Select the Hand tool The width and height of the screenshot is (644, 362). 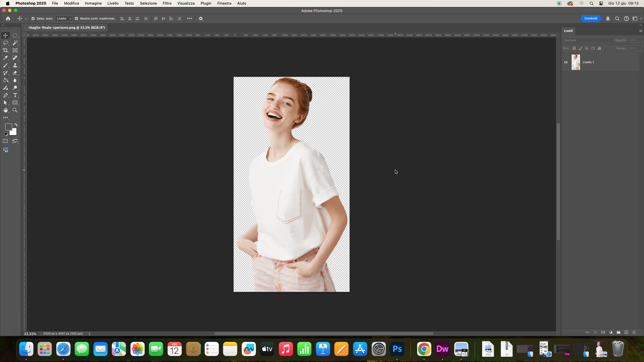pyautogui.click(x=5, y=110)
